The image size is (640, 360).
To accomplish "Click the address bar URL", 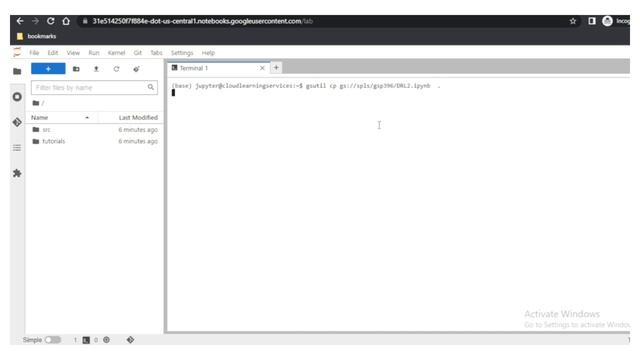I will tap(202, 21).
